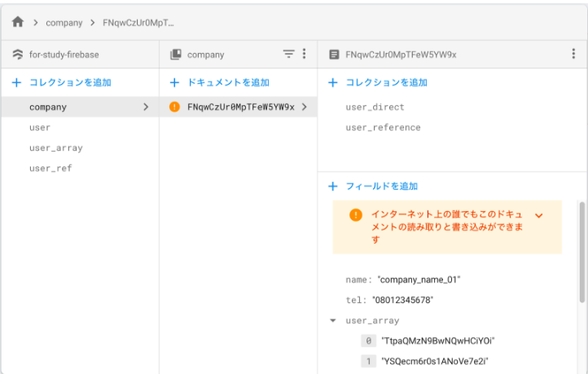Click the orange warning icon on document row
This screenshot has height=374, width=588.
tap(174, 107)
